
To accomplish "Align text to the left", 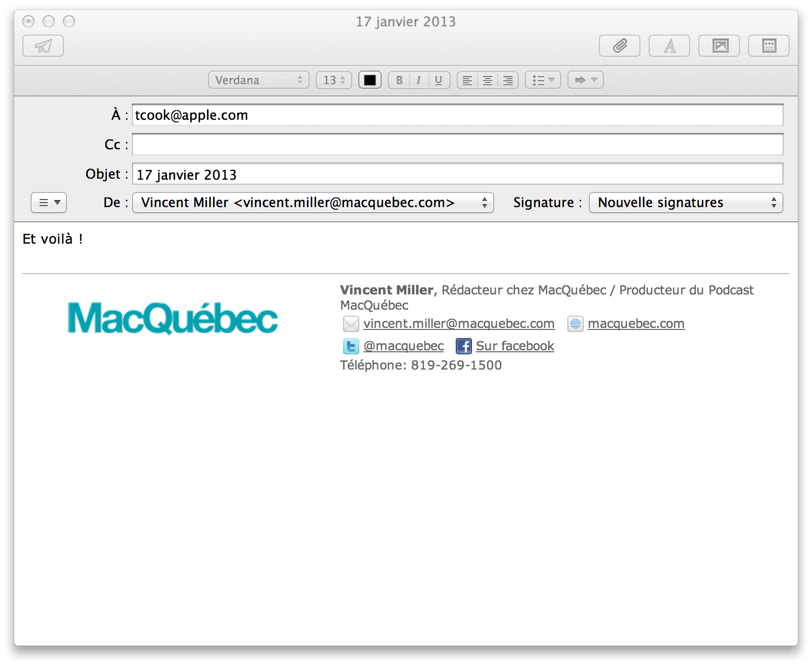I will tap(467, 80).
